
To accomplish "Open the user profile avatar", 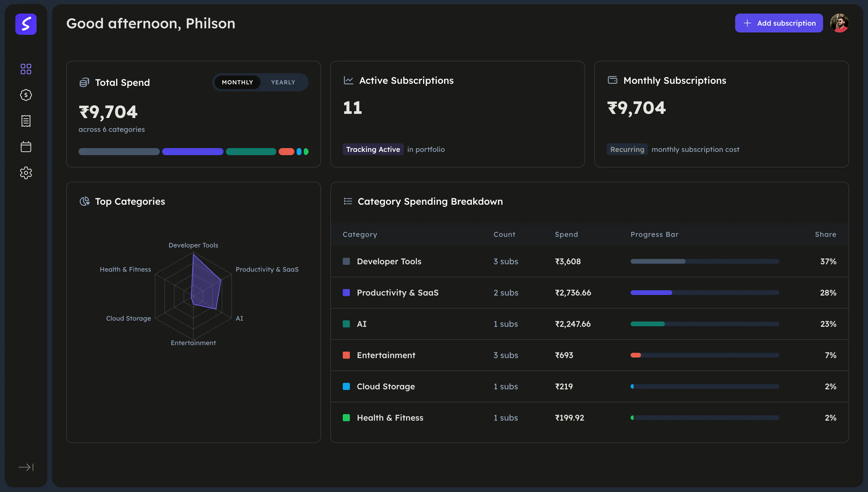I will (839, 23).
